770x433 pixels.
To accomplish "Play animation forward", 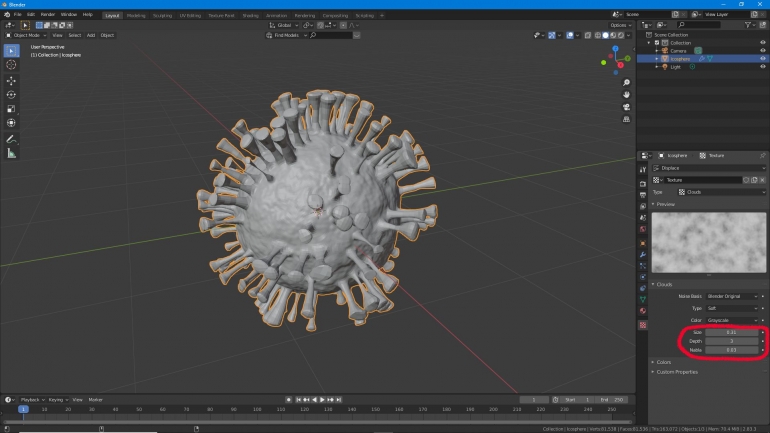I will point(322,400).
